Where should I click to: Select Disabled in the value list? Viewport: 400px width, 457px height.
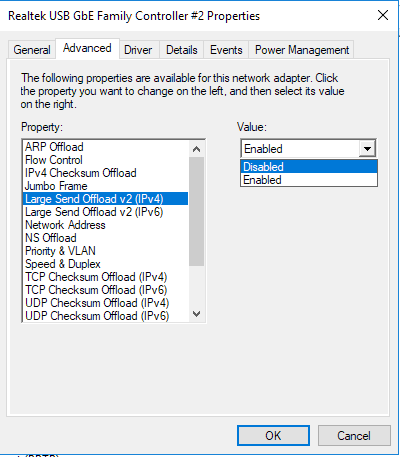click(x=309, y=167)
